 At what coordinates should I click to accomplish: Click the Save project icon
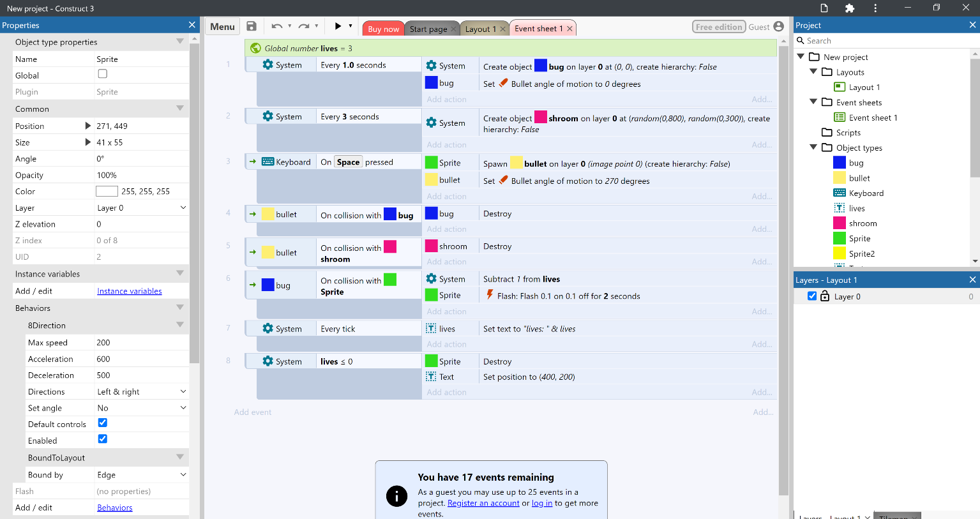[x=252, y=26]
